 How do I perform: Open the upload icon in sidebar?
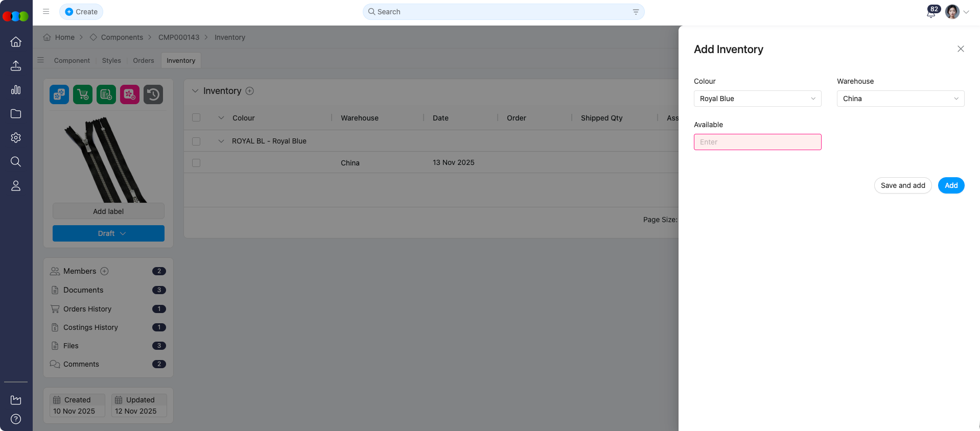(16, 66)
